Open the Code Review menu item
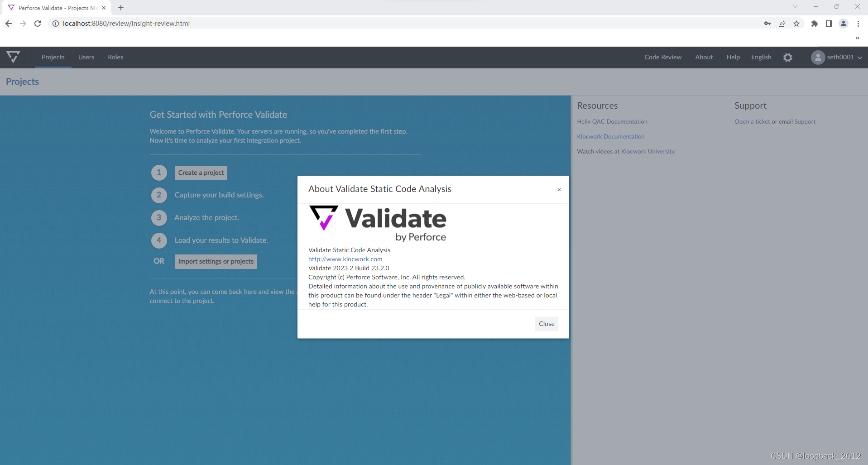Image resolution: width=868 pixels, height=465 pixels. point(663,57)
